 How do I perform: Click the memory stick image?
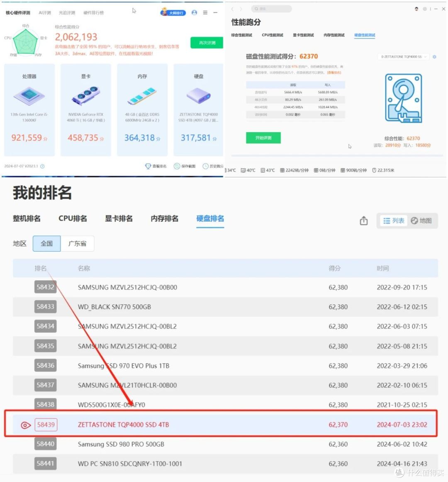142,96
